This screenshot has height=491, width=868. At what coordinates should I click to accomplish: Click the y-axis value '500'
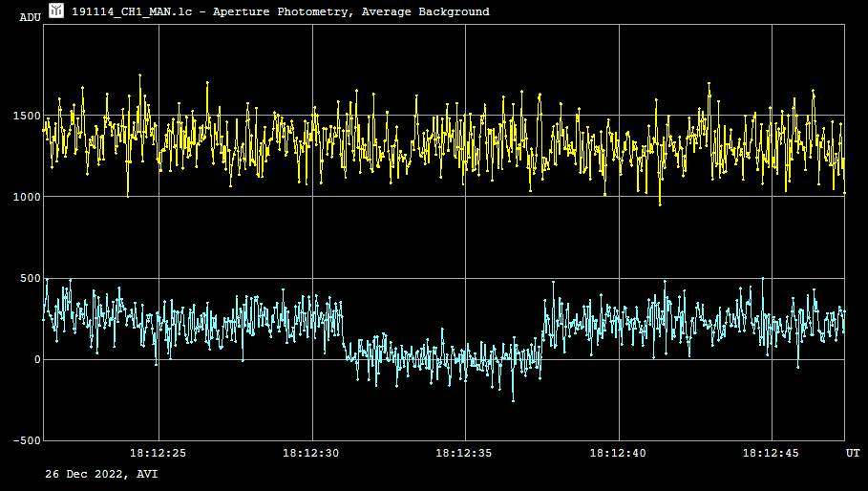click(x=31, y=278)
